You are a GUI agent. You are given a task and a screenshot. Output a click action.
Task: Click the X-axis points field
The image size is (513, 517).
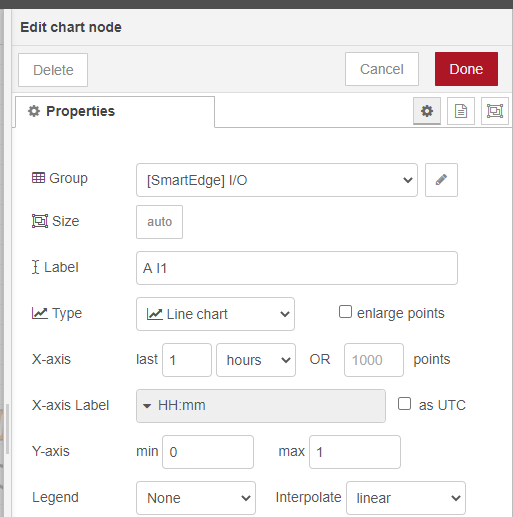point(374,360)
